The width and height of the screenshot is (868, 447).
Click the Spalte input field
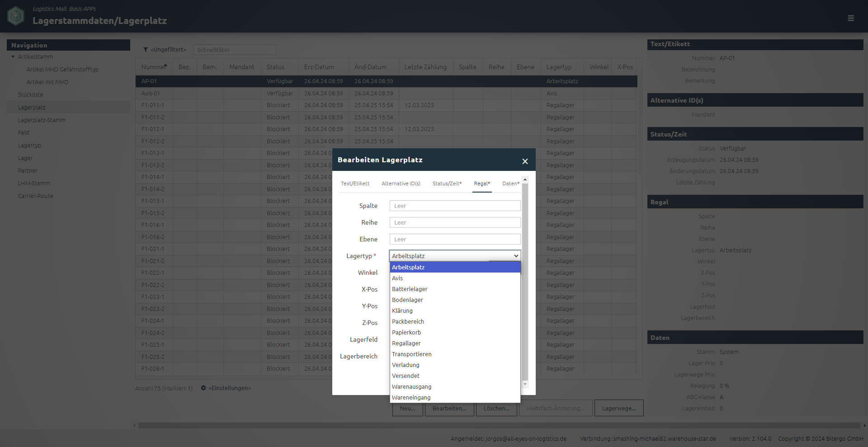[455, 206]
